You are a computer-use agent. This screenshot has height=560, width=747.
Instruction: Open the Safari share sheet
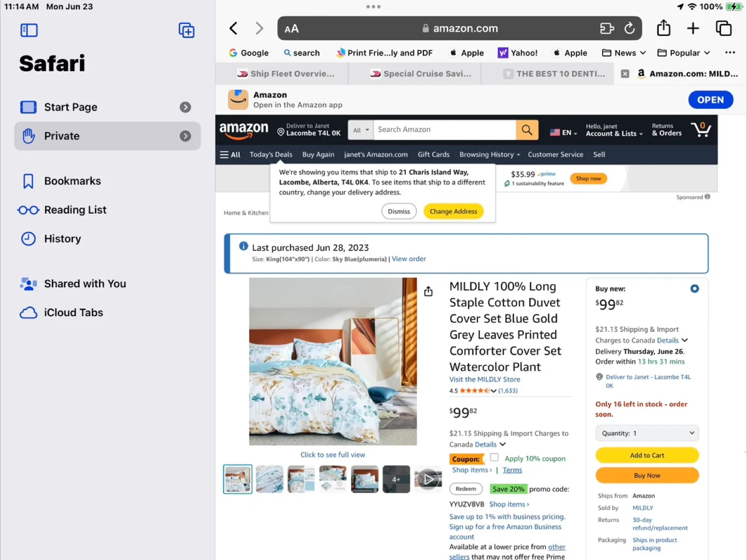coord(663,28)
